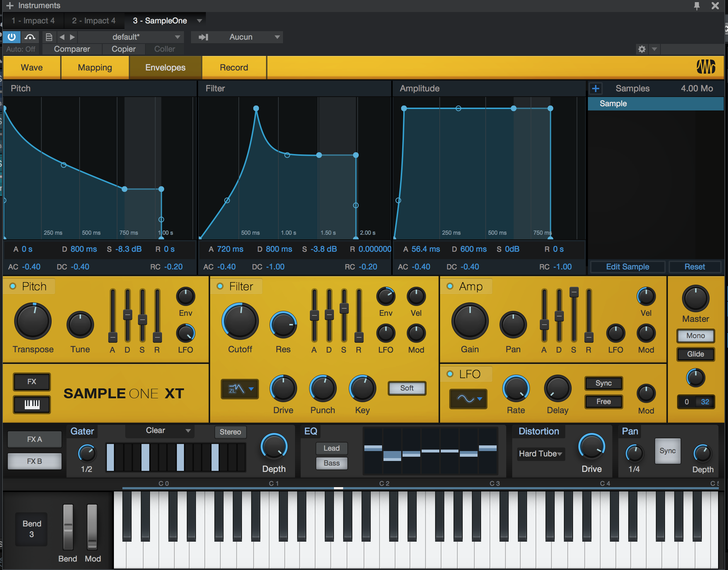Screen dimensions: 728x570
Task: Open the filter type dropdown
Action: tap(240, 389)
